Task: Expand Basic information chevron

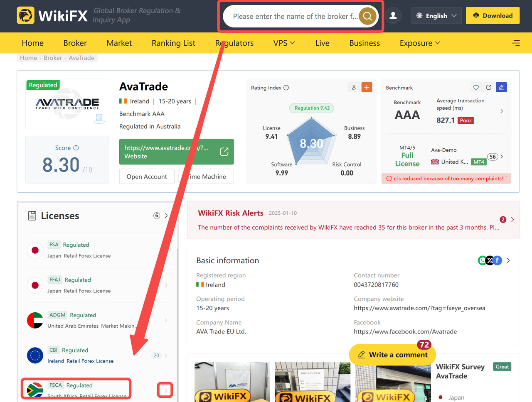Action: [x=508, y=260]
